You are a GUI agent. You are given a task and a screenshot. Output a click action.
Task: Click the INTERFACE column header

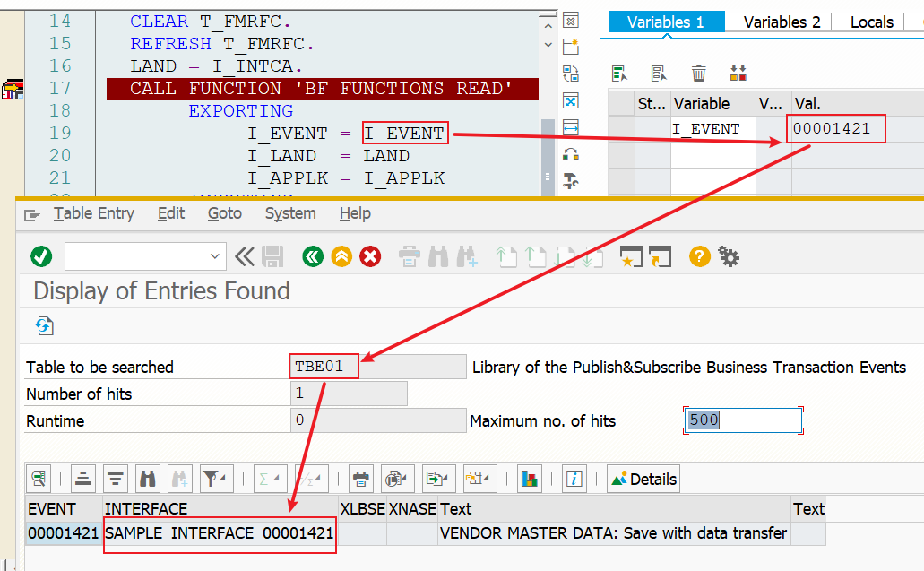point(220,508)
